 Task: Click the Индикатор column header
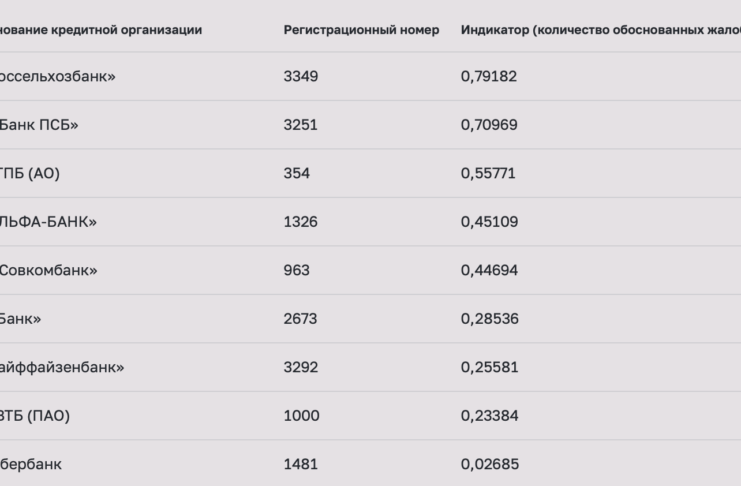click(x=601, y=30)
